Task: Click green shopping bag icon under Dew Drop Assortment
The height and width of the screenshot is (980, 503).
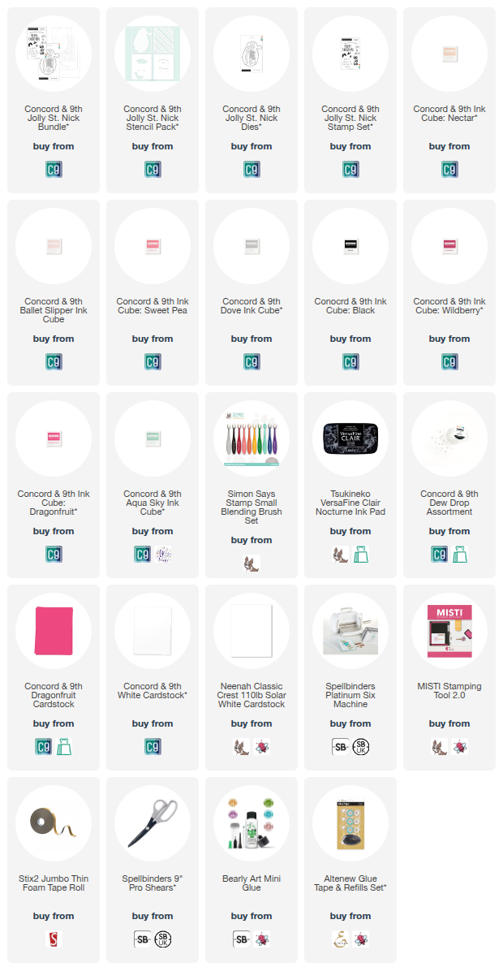Action: tap(461, 555)
